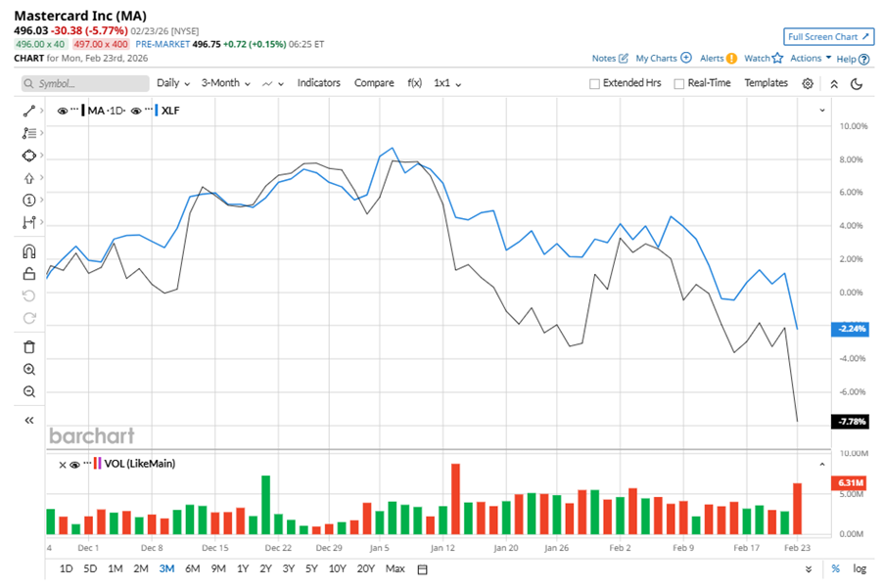
Task: Select the 5Y range button
Action: [311, 568]
